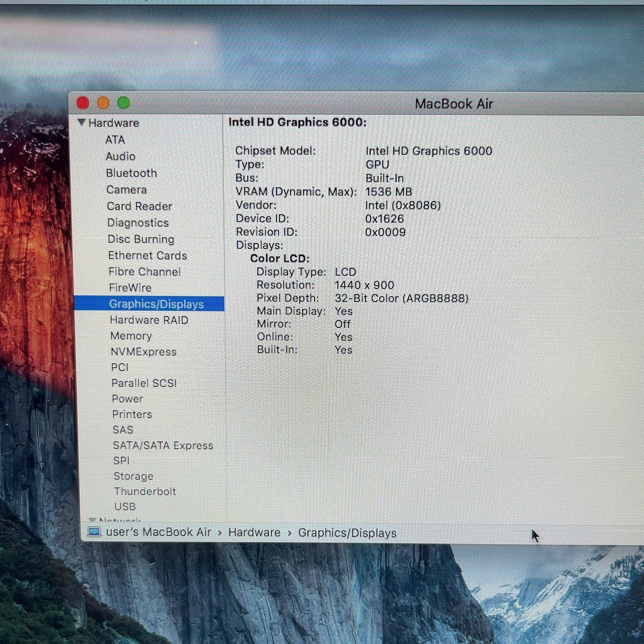Click the "Intel HD Graphics 6000:" heading
The image size is (644, 644).
(298, 122)
